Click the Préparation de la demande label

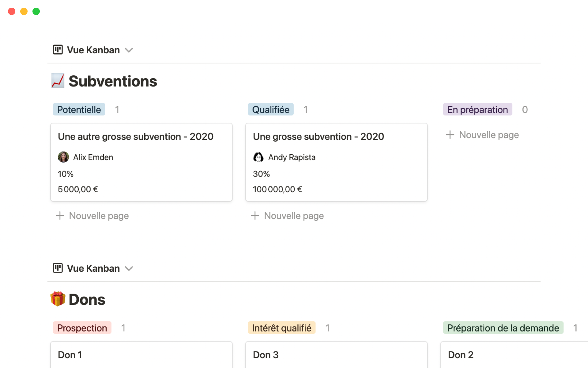click(503, 328)
